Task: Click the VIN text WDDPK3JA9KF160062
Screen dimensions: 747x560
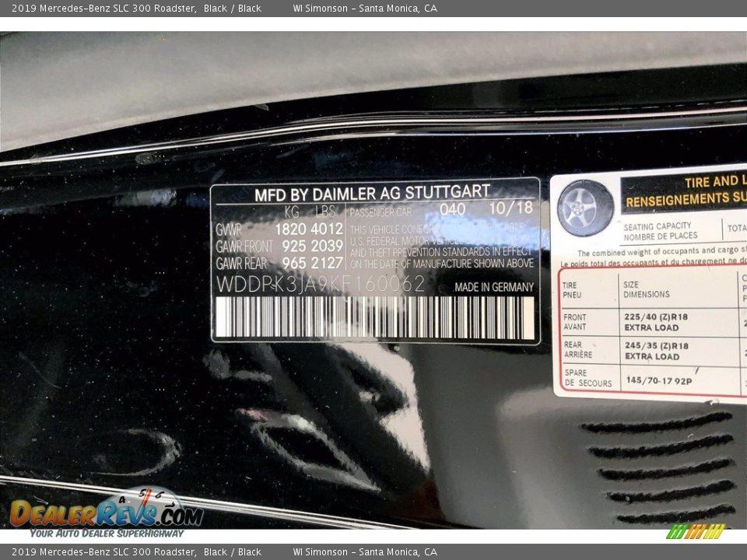Action: [320, 285]
